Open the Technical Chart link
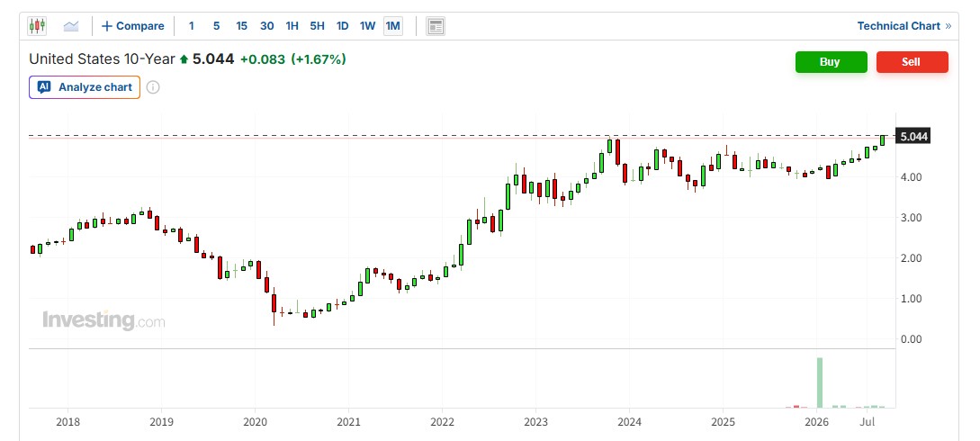Image resolution: width=980 pixels, height=441 pixels. point(899,26)
